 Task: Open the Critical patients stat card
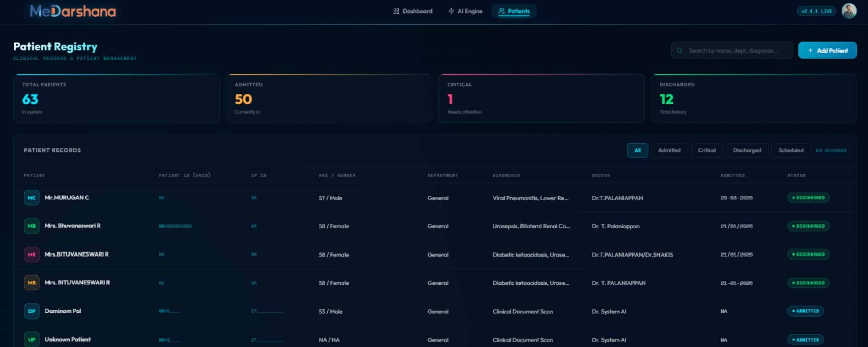[541, 98]
